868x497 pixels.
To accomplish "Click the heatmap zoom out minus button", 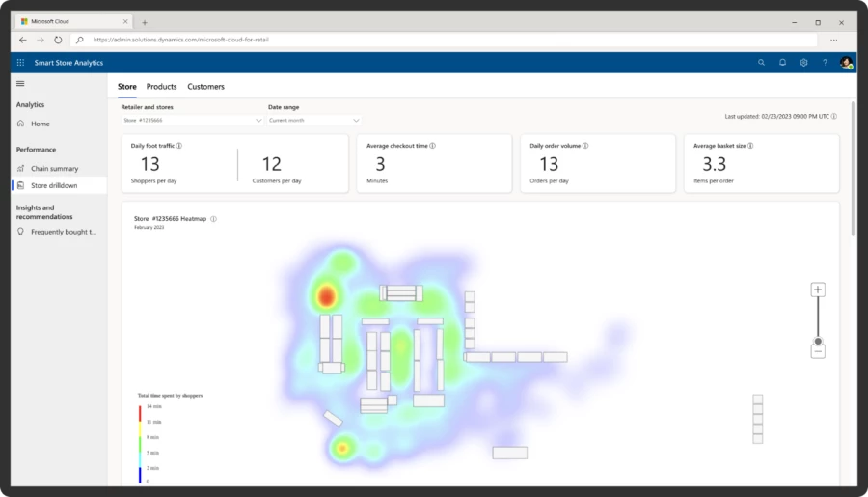I will 818,352.
